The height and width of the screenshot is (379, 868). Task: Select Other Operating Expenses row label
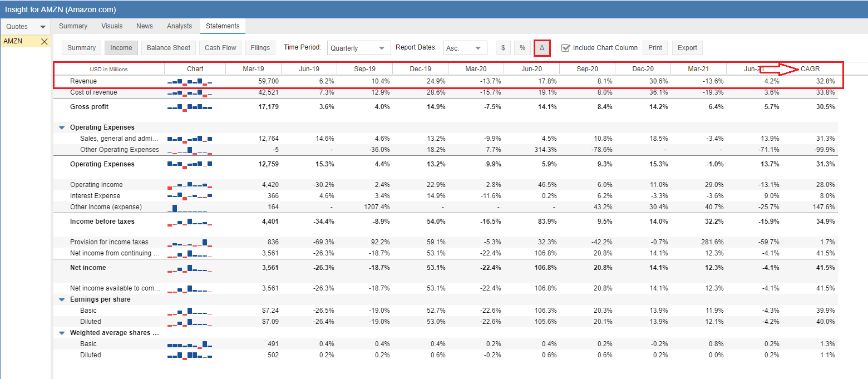pyautogui.click(x=120, y=150)
